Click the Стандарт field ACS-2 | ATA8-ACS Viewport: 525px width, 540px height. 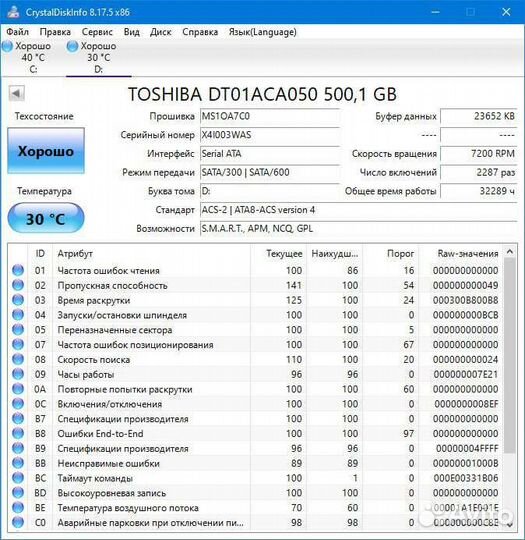(359, 210)
